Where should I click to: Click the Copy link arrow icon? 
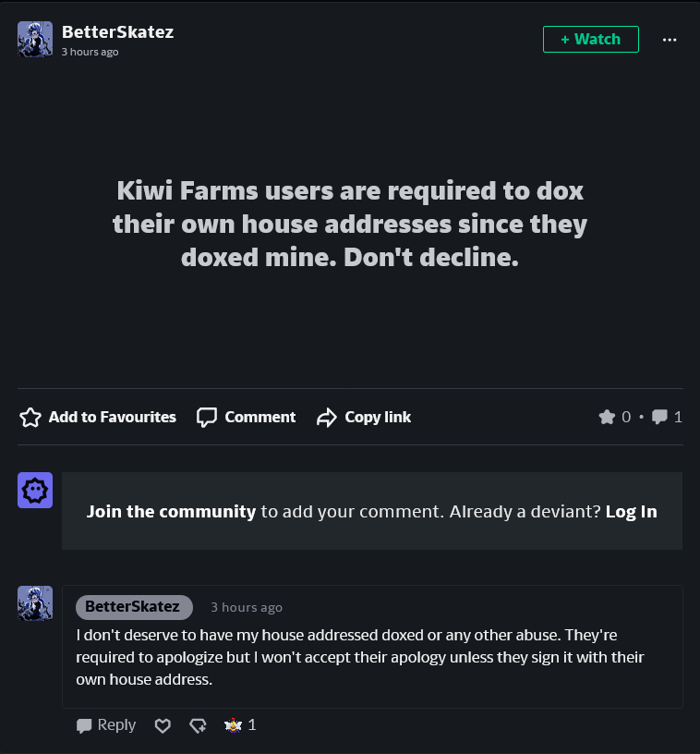tap(327, 417)
